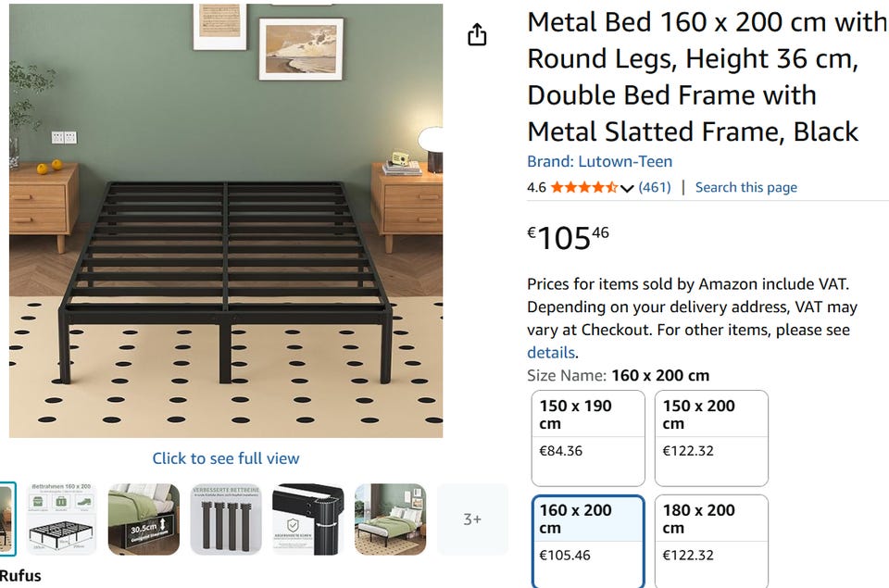889x588 pixels.
Task: View the corner joint close-up thumbnail
Action: pyautogui.click(x=307, y=519)
